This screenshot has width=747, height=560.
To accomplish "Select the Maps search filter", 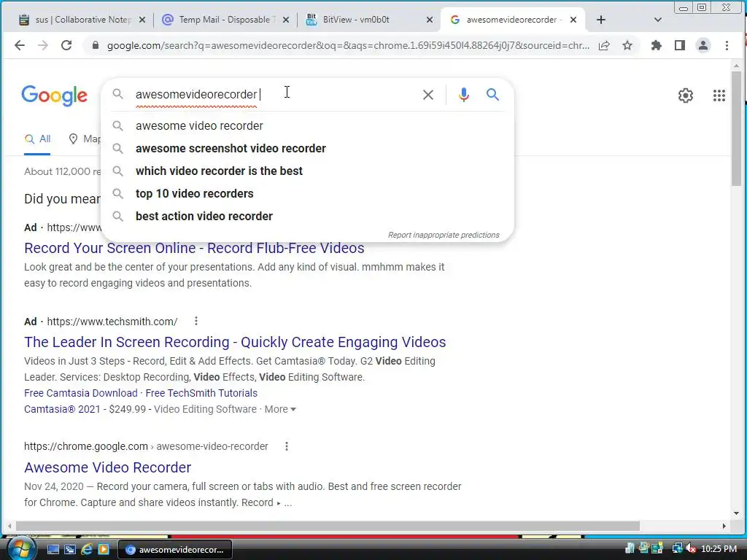I will [x=85, y=139].
